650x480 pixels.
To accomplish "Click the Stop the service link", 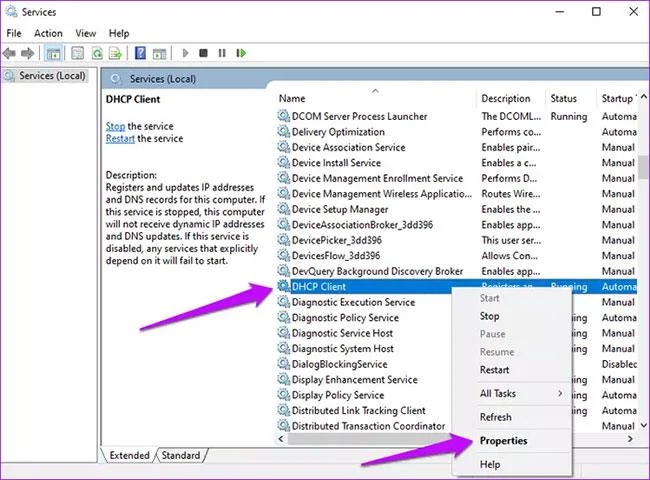I will click(115, 126).
